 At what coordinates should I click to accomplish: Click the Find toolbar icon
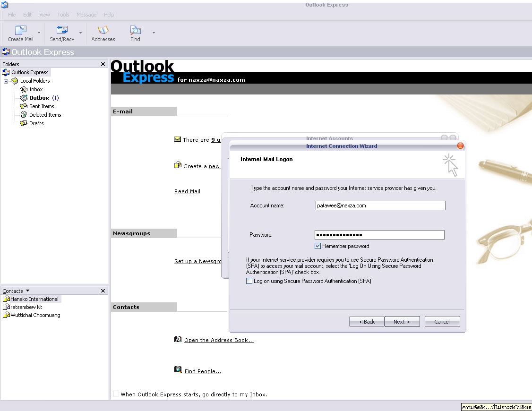point(136,30)
